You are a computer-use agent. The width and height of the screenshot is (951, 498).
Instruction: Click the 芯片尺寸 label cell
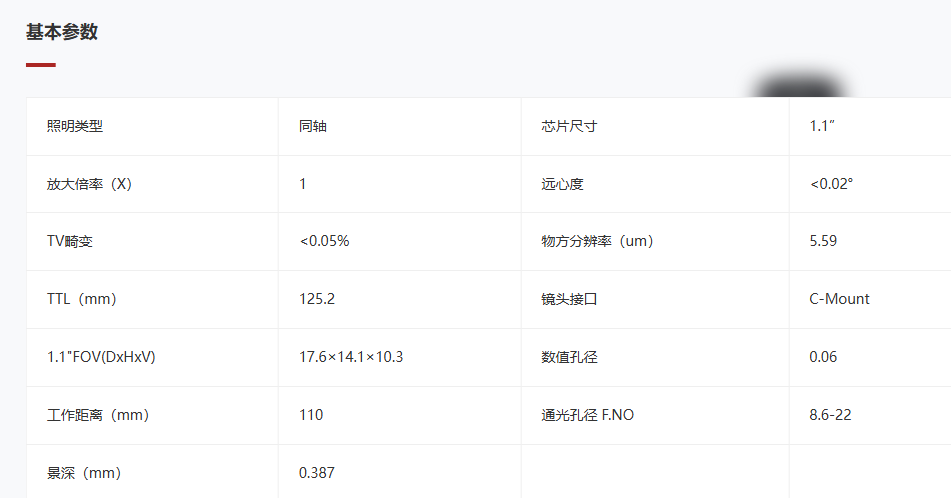pyautogui.click(x=655, y=126)
